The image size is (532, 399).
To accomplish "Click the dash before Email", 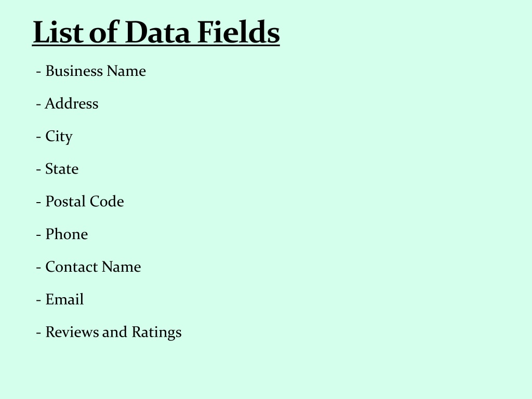I will pos(38,300).
